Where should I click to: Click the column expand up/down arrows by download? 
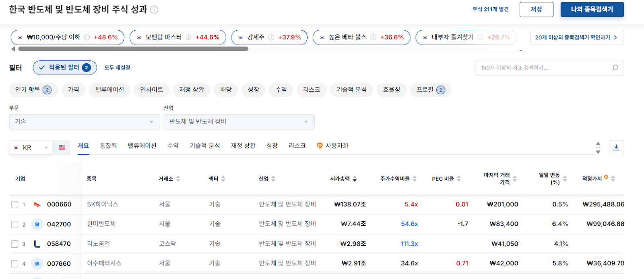point(598,148)
